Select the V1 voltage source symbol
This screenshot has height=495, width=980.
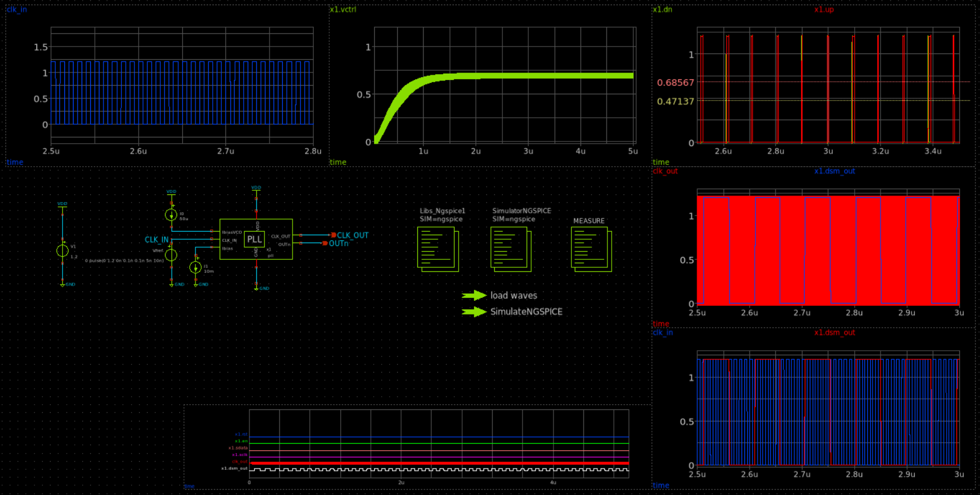click(x=63, y=251)
